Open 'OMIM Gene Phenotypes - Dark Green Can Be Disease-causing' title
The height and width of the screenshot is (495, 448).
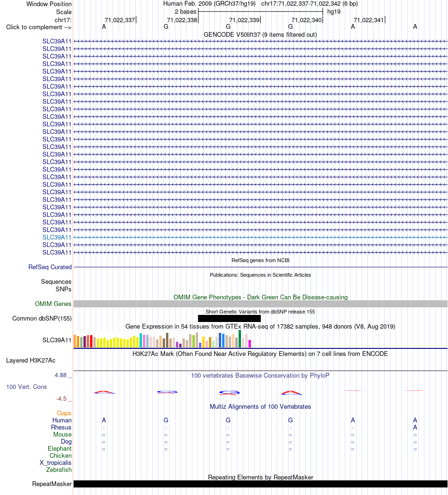click(x=260, y=297)
